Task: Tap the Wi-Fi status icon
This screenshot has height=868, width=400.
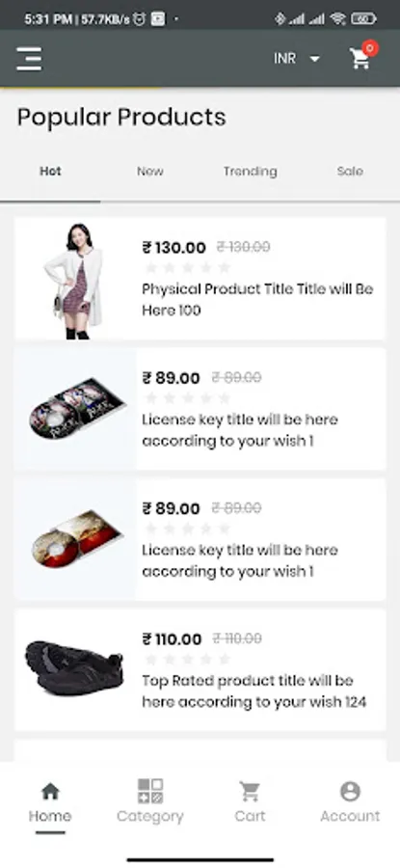Action: point(337,19)
